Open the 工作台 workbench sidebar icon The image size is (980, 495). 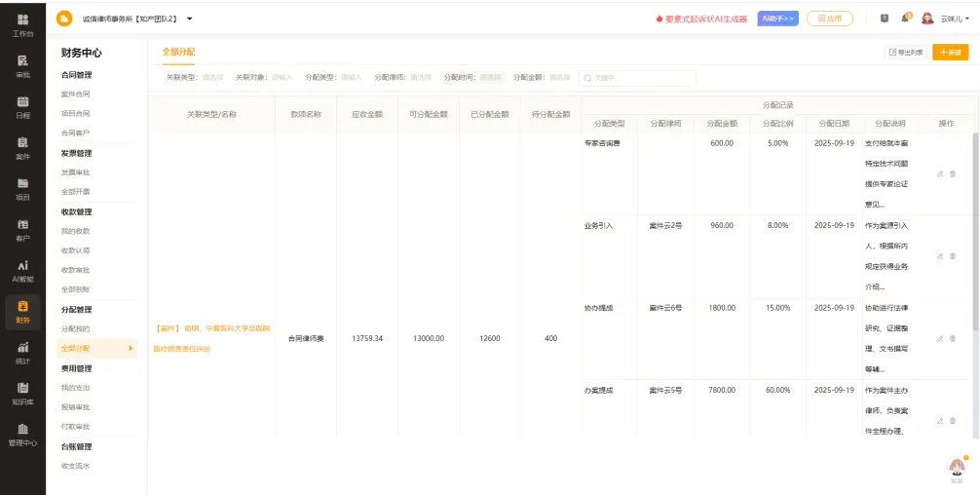coord(22,24)
